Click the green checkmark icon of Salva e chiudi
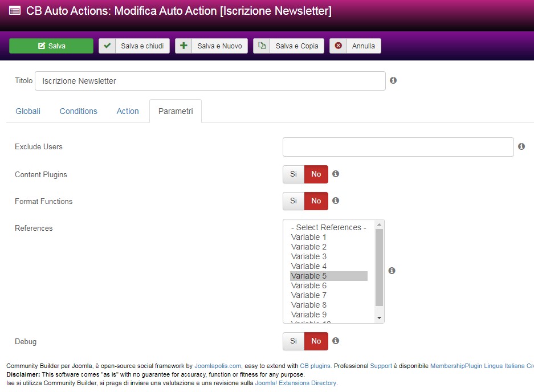 coord(107,46)
